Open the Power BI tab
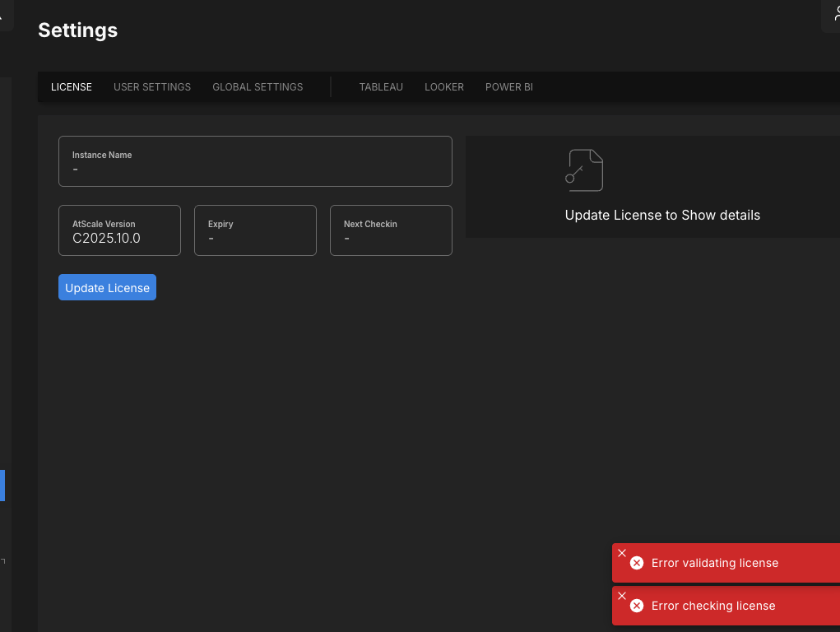The image size is (840, 632). coord(509,87)
